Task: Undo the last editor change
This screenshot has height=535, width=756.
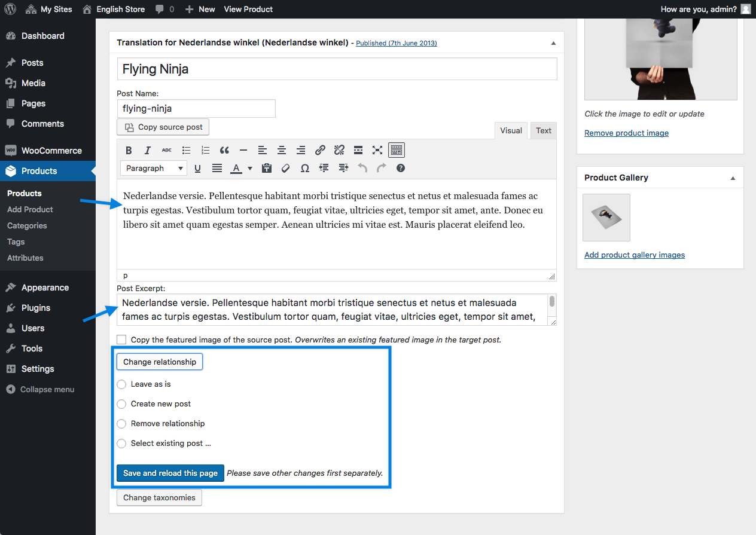Action: pyautogui.click(x=363, y=168)
